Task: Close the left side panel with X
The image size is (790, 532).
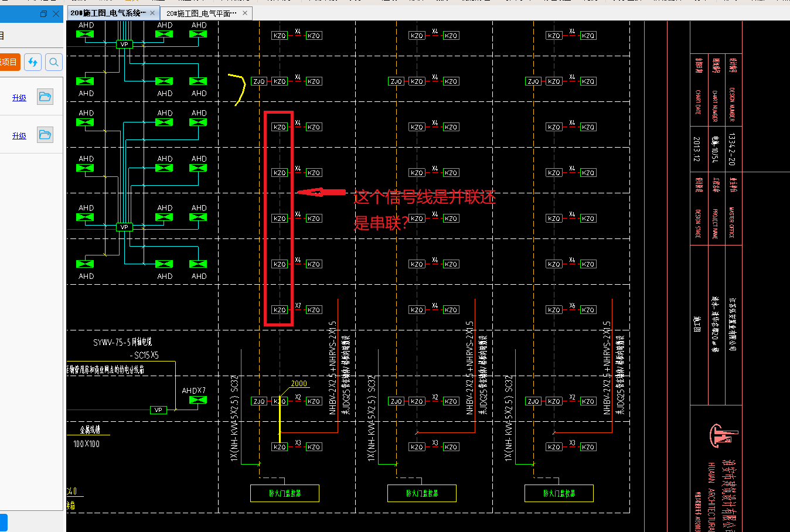Action: (56, 13)
